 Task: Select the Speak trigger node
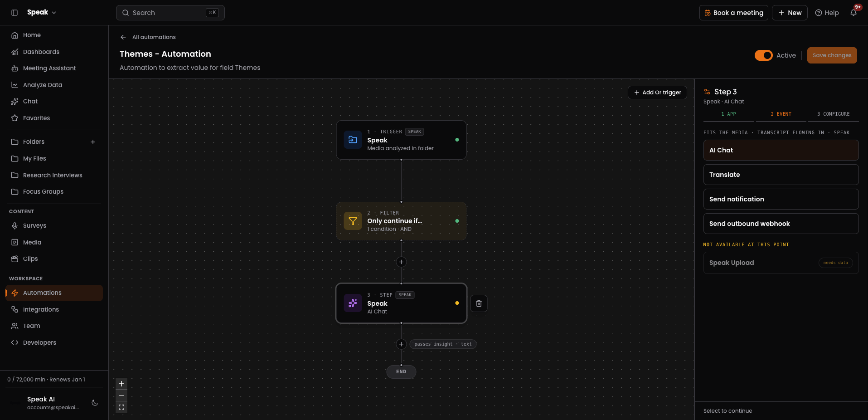pyautogui.click(x=401, y=140)
